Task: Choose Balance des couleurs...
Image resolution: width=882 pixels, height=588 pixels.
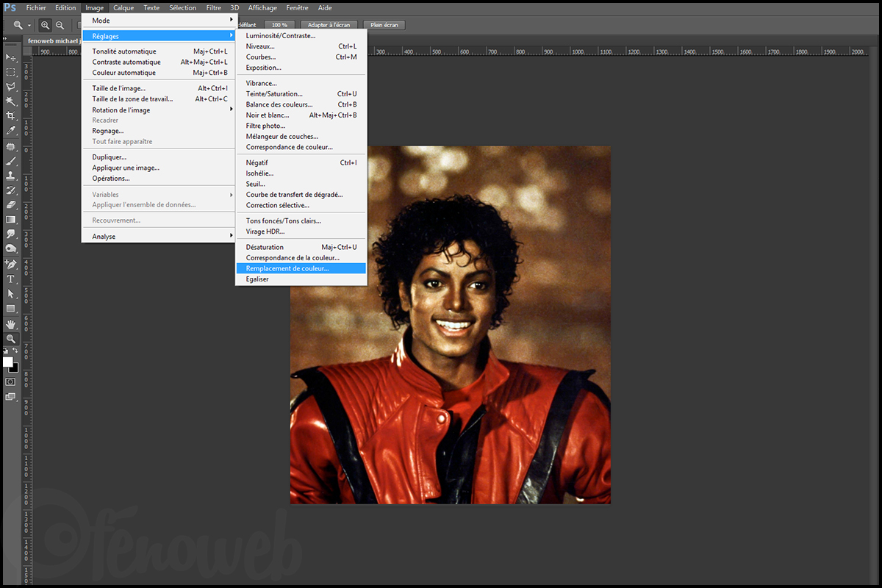Action: click(301, 104)
